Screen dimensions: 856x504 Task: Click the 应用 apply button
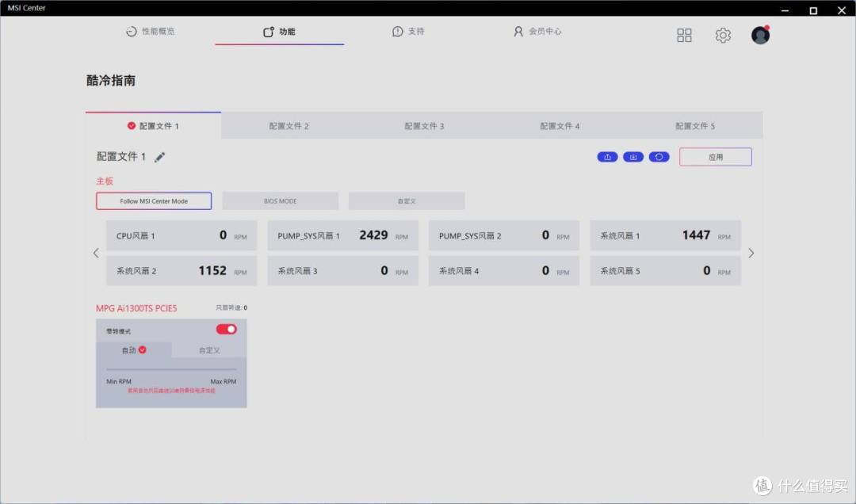point(715,157)
